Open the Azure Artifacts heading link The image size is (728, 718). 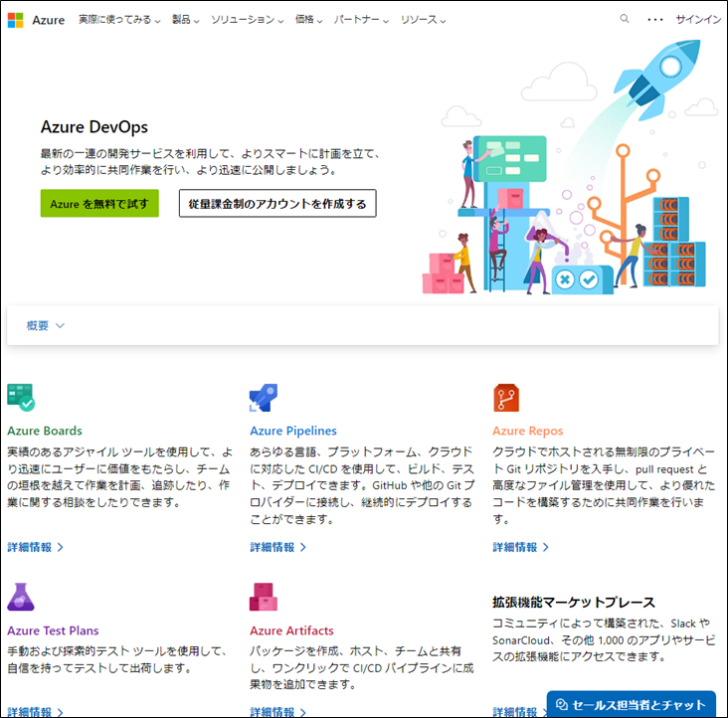tap(291, 630)
